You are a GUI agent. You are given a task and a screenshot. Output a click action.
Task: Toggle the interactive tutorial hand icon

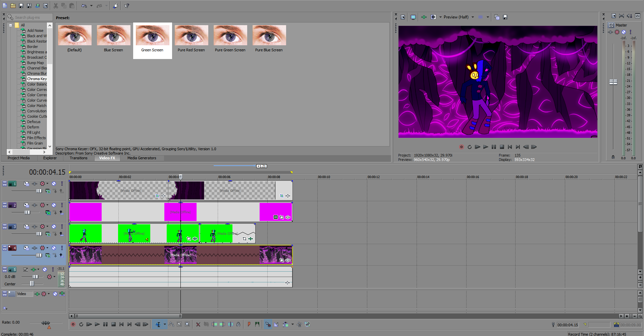[x=115, y=6]
